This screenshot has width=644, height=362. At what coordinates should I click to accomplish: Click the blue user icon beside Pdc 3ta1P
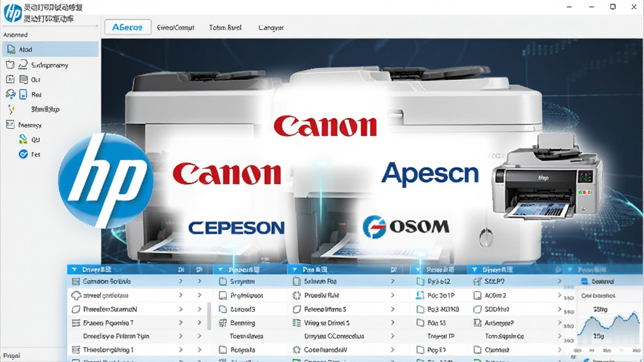click(x=419, y=295)
